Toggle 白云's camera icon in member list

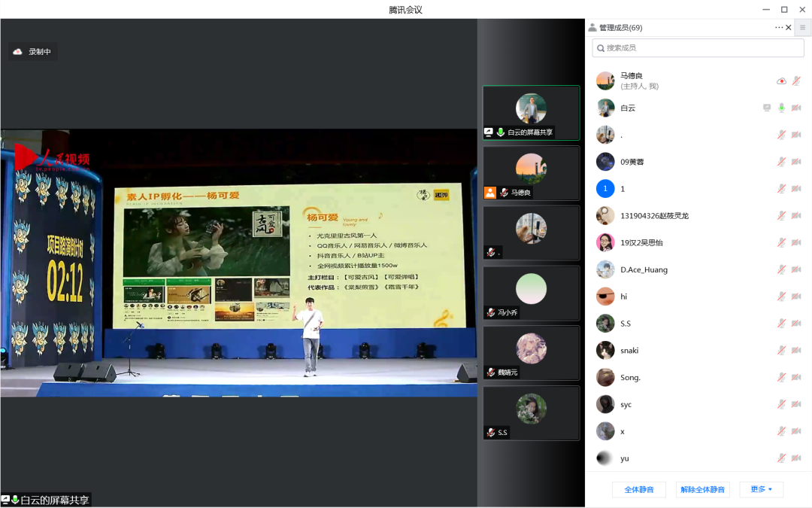tap(796, 108)
